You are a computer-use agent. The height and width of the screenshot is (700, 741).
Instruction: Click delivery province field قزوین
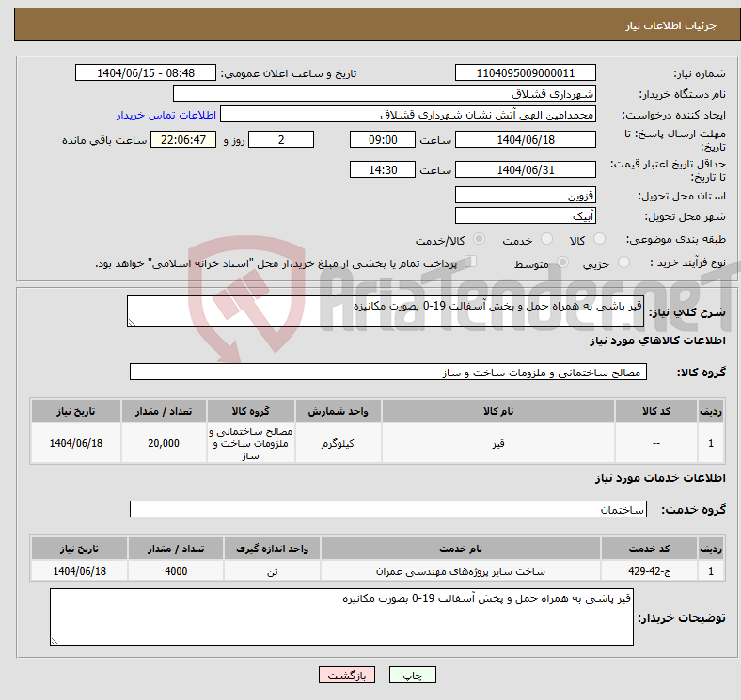coord(525,195)
